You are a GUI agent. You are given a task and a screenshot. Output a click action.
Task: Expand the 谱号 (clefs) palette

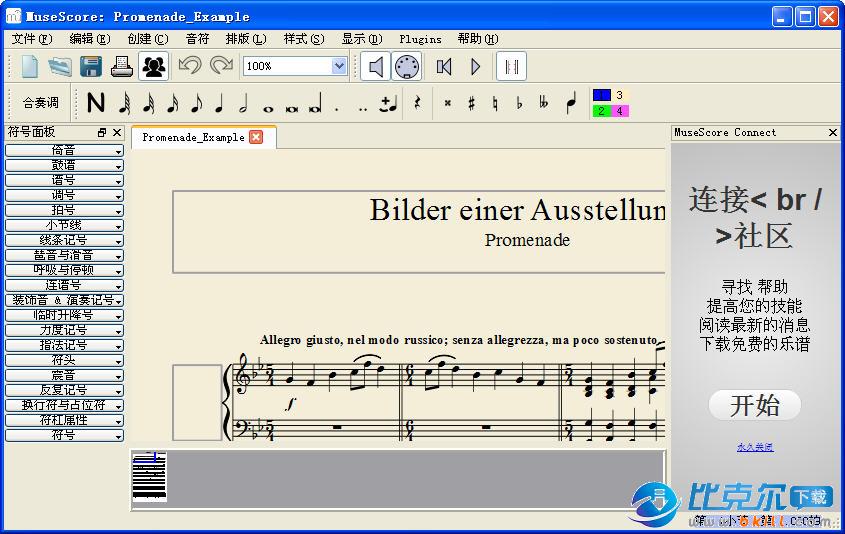[64, 180]
